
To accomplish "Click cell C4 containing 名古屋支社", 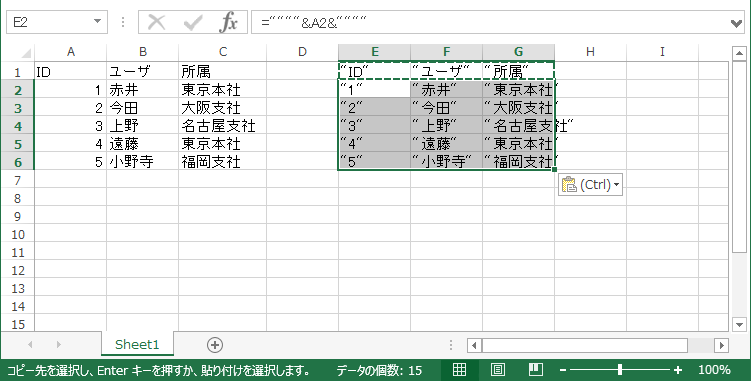I will click(x=223, y=126).
